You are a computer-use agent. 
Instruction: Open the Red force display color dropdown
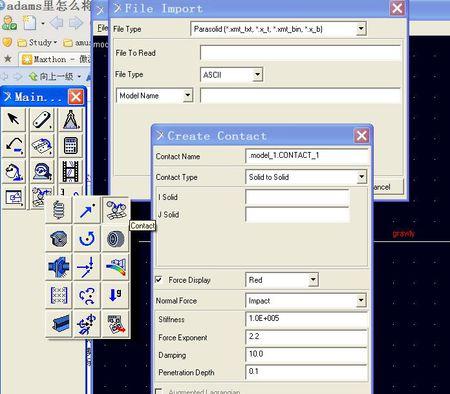(x=313, y=280)
